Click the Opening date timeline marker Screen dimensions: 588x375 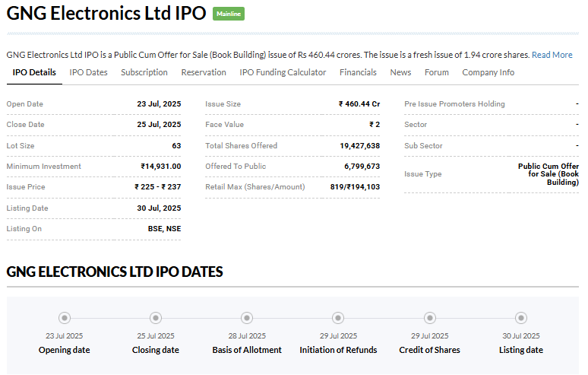65,318
